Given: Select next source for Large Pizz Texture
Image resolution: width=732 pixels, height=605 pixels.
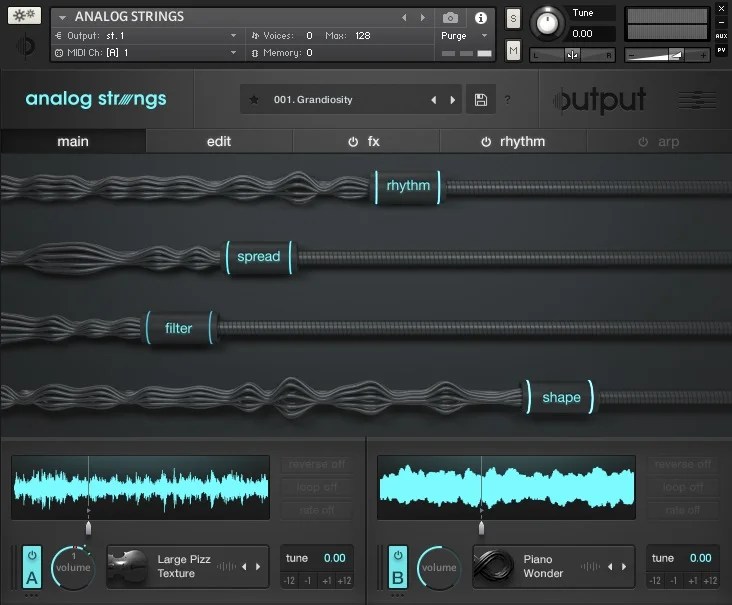Looking at the screenshot, I should [x=258, y=567].
